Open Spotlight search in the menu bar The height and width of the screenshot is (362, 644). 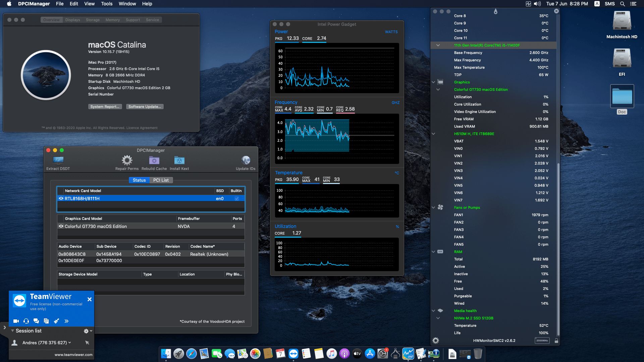click(622, 4)
